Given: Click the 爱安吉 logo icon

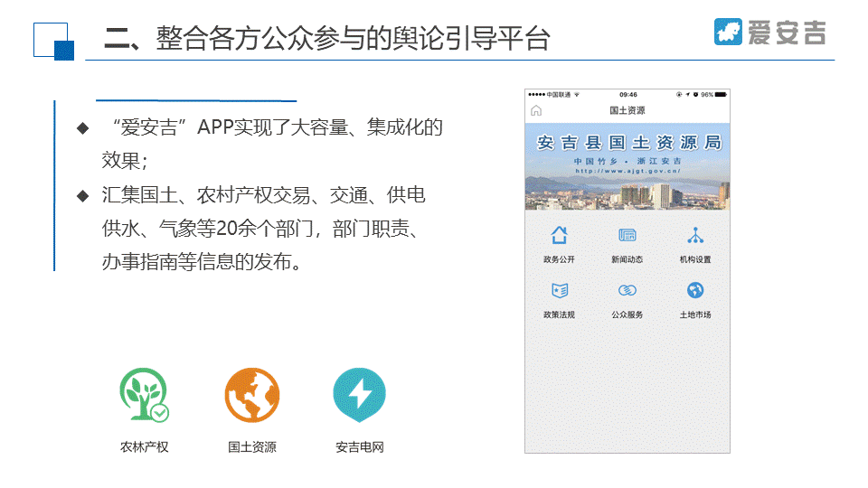Looking at the screenshot, I should click(728, 32).
